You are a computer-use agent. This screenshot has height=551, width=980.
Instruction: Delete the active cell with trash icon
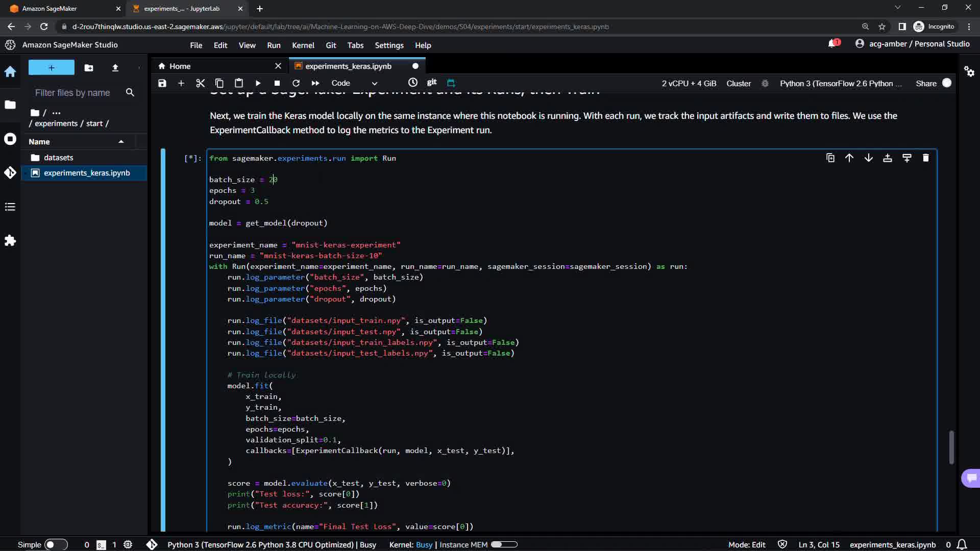pyautogui.click(x=926, y=158)
